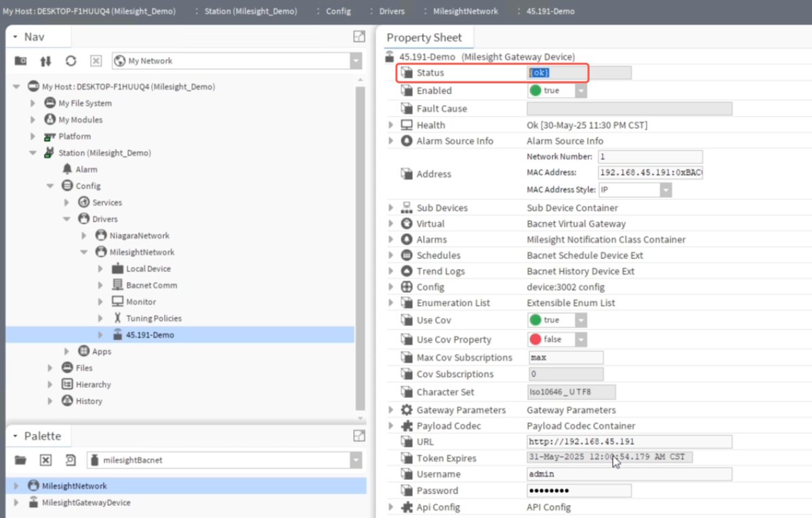
Task: Click the close X icon in Nav toolbar
Action: (x=96, y=61)
